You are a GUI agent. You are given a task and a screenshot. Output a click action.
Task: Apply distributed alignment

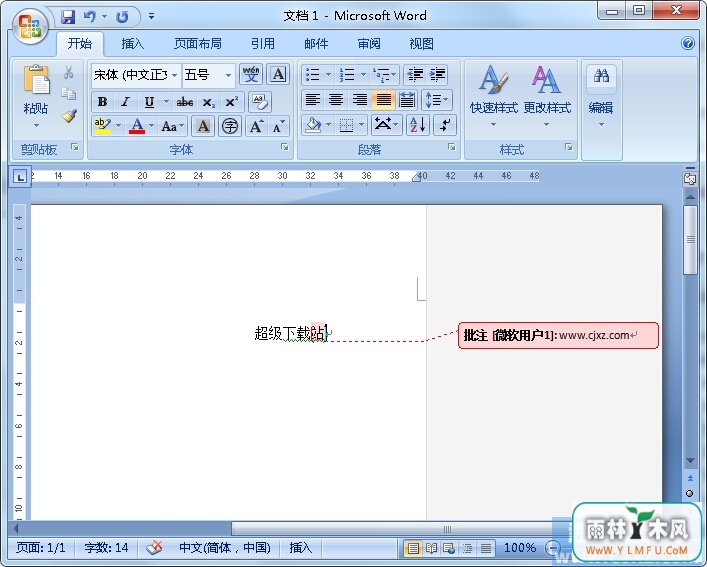coord(407,100)
